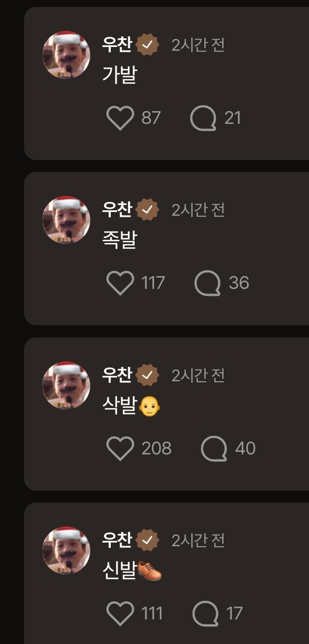This screenshot has width=309, height=644.
Task: Click the 우찬 username on the 신발 post
Action: pos(117,540)
